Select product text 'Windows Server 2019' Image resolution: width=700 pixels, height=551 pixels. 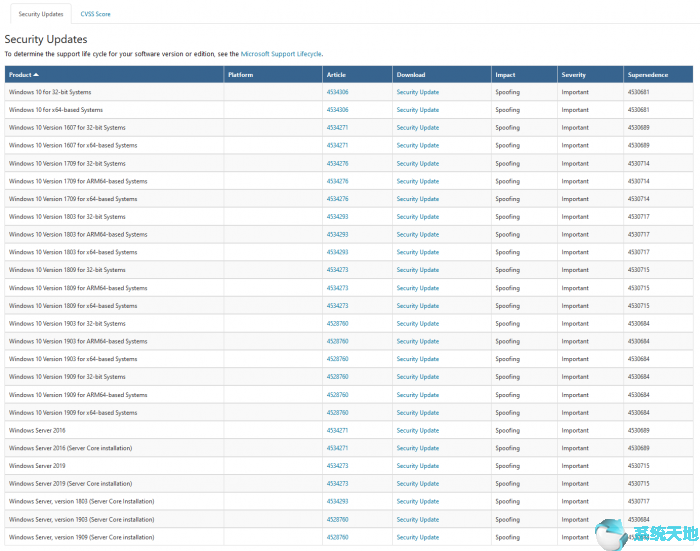[37, 466]
